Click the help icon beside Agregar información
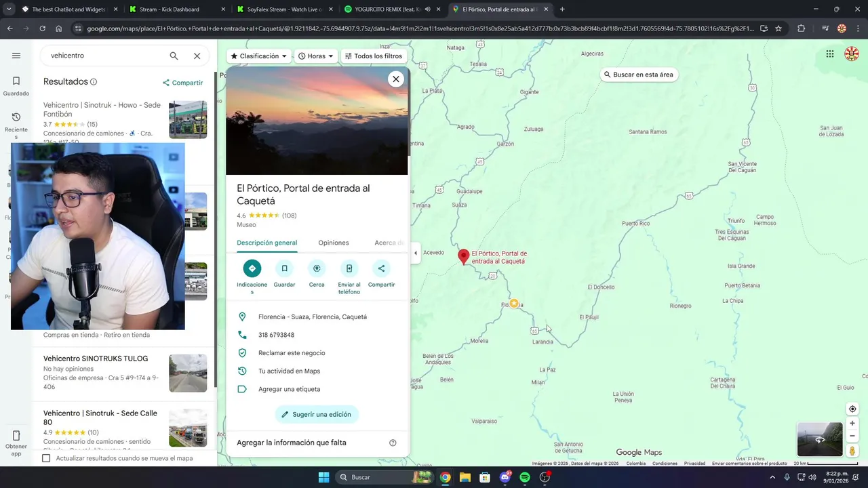The image size is (868, 488). (x=393, y=443)
